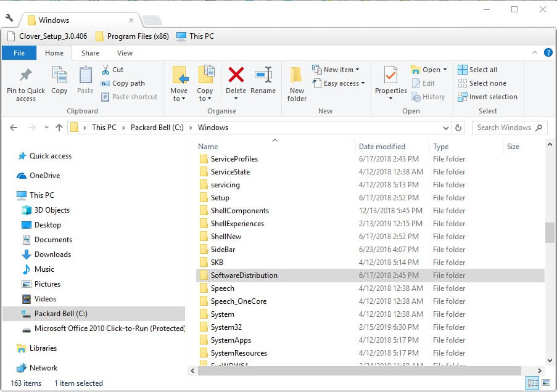Viewport: 557px width, 392px height.
Task: Refresh the folder view
Action: pos(458,128)
